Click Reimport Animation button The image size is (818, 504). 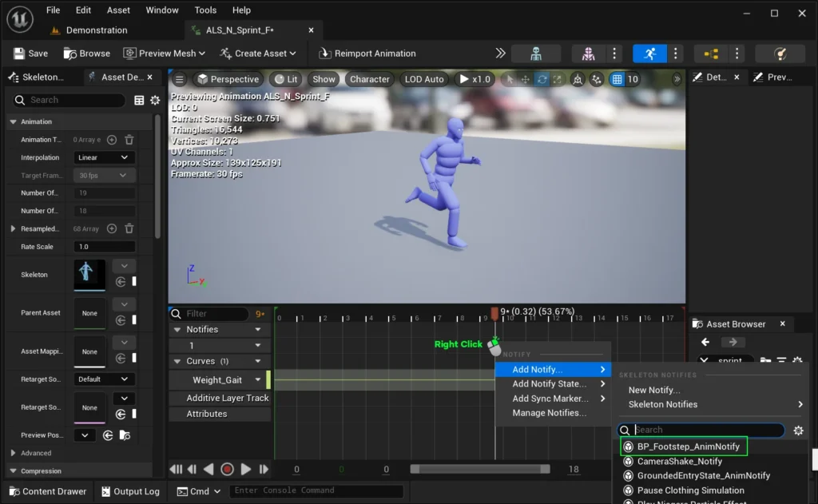[x=367, y=54]
